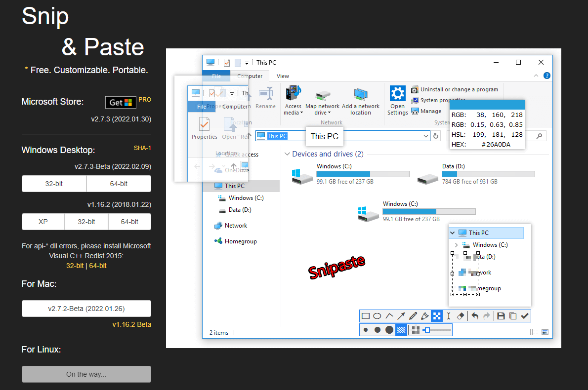Download 64-bit build of v1.16.2
588x390 pixels.
(x=130, y=222)
